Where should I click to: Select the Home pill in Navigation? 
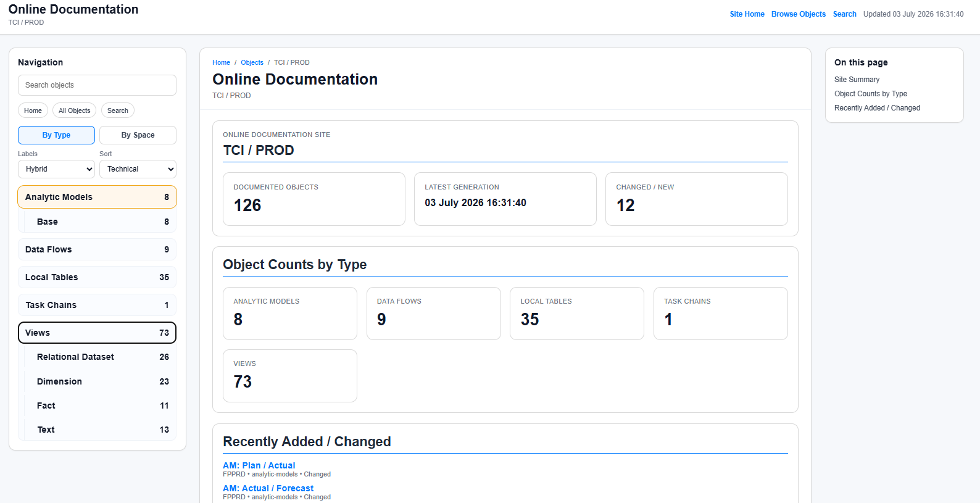pyautogui.click(x=33, y=110)
